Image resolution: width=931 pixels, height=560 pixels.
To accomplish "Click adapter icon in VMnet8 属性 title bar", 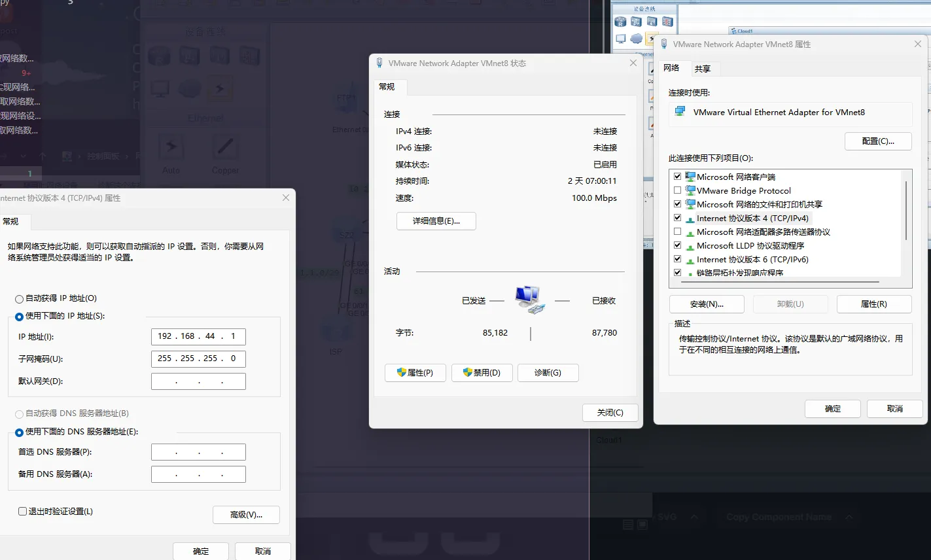I will 664,44.
